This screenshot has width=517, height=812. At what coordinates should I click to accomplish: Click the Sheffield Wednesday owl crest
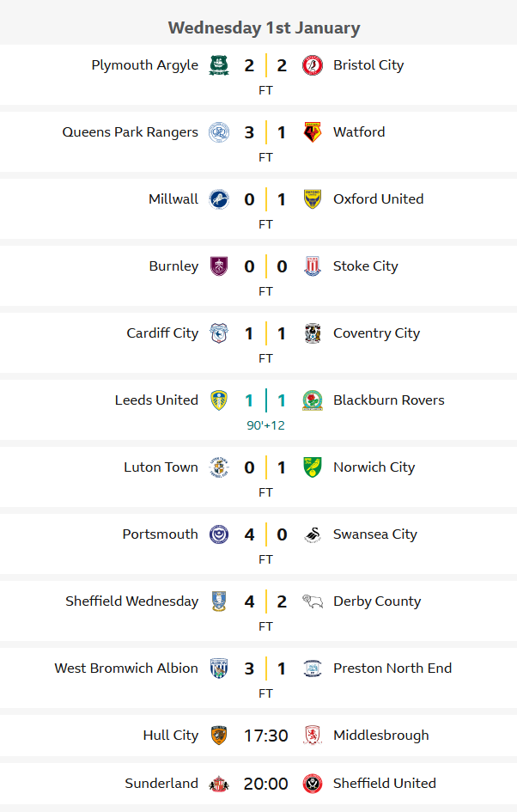[x=219, y=601]
